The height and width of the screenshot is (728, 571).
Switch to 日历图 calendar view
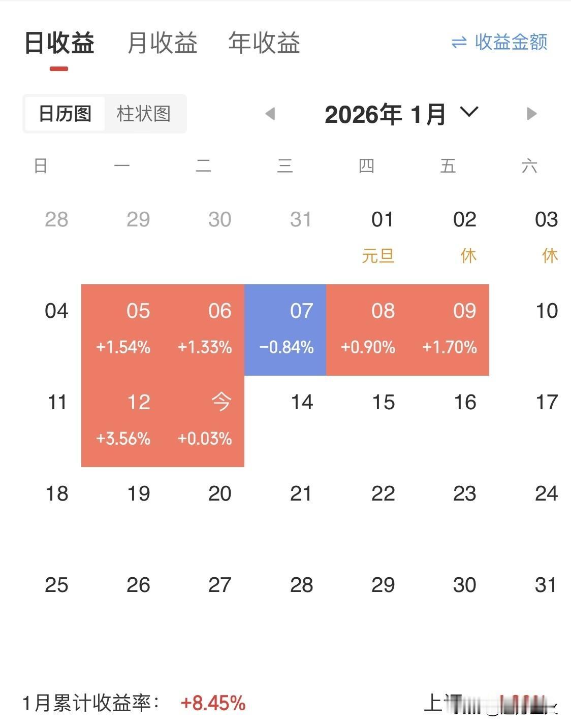65,114
